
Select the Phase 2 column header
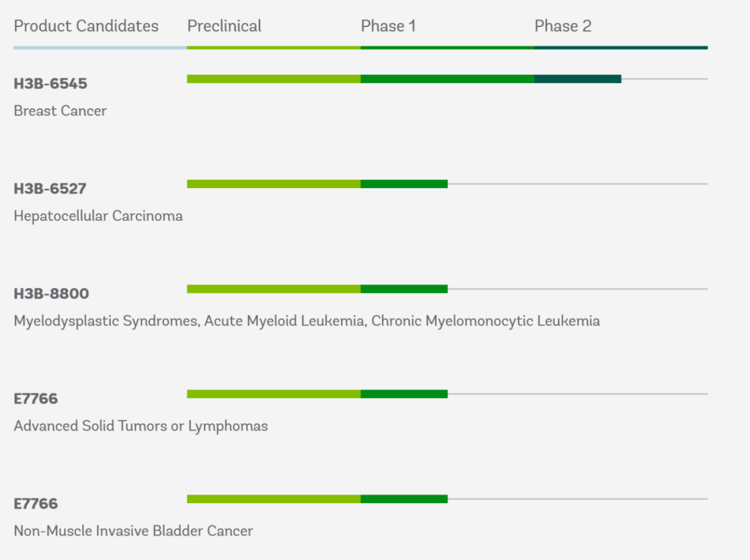(562, 26)
